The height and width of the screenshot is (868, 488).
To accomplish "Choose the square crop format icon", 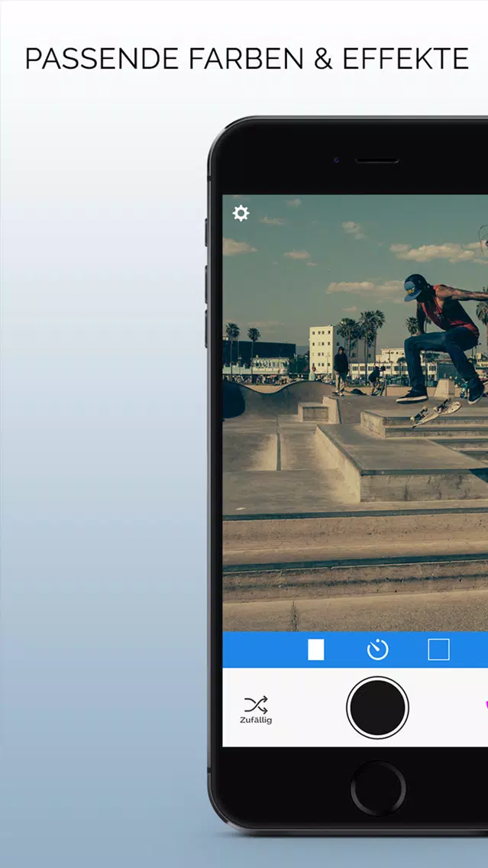I will coord(439,649).
